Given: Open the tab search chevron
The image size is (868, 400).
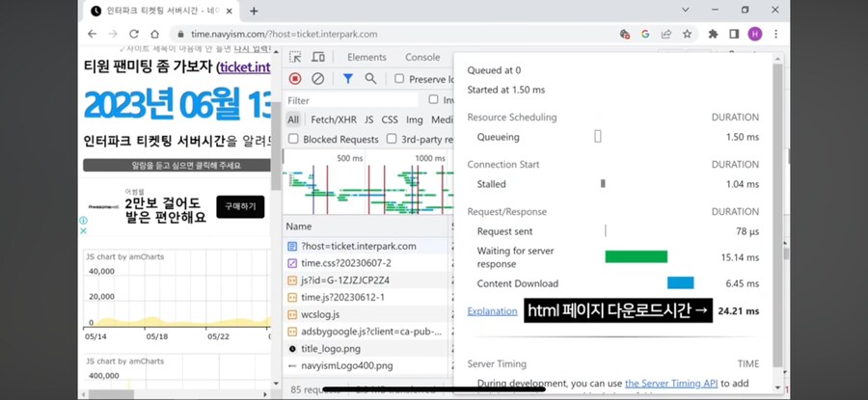Looking at the screenshot, I should coord(686,10).
